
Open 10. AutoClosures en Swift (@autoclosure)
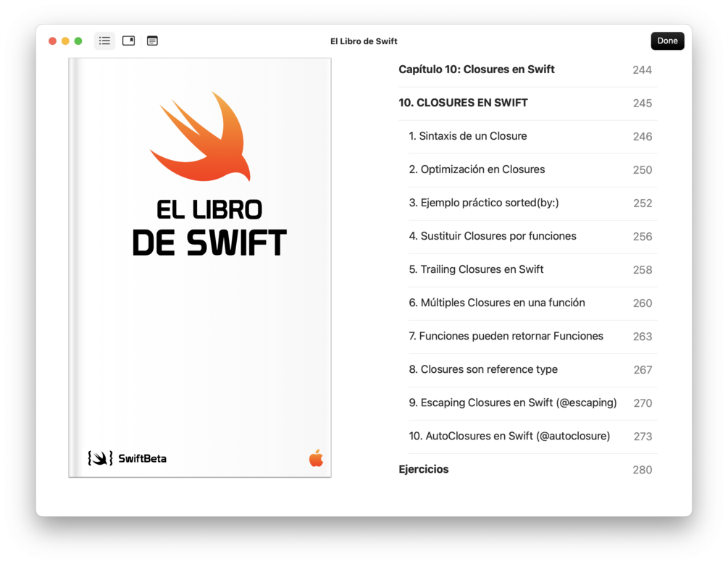(x=532, y=437)
